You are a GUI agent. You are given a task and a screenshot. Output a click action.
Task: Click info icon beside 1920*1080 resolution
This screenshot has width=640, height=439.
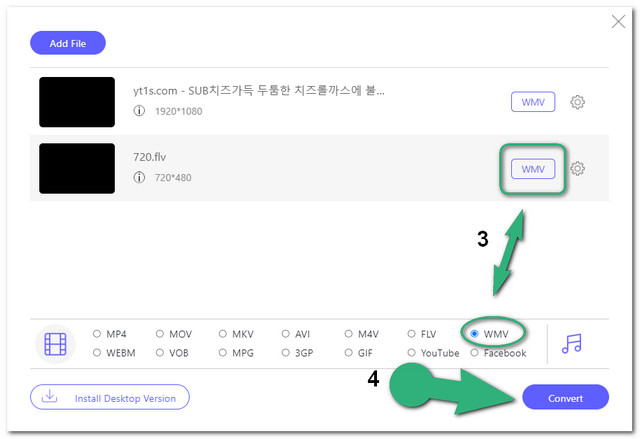[139, 112]
